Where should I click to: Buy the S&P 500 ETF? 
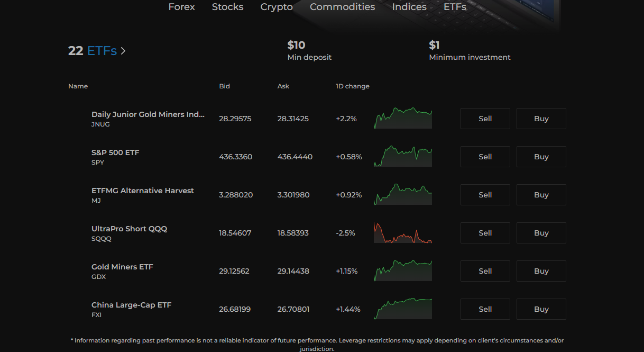pos(541,157)
